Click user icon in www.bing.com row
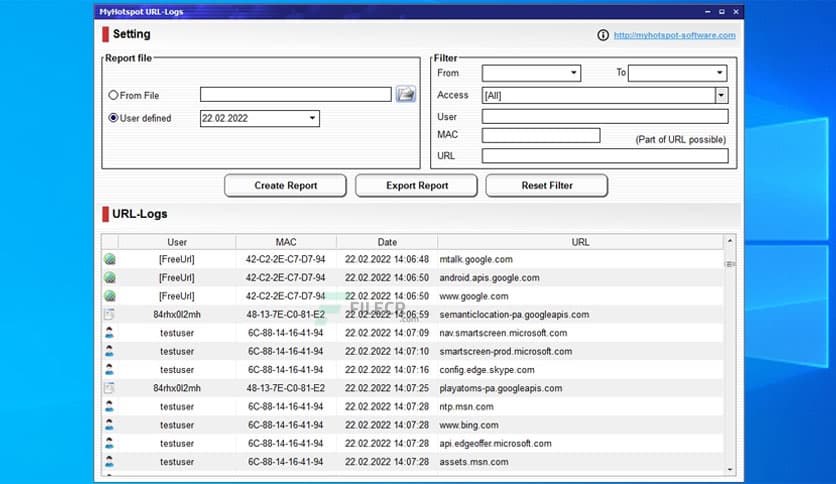836x484 pixels. 109,425
